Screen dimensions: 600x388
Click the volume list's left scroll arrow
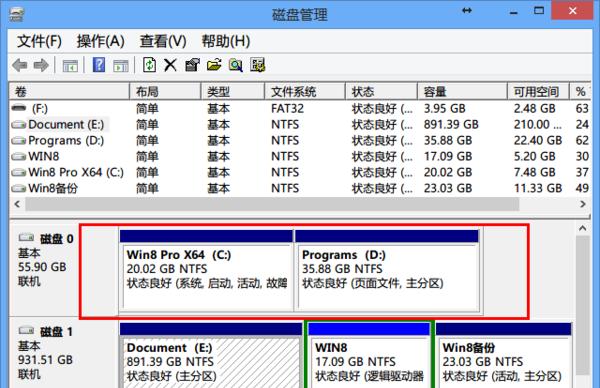(x=17, y=204)
